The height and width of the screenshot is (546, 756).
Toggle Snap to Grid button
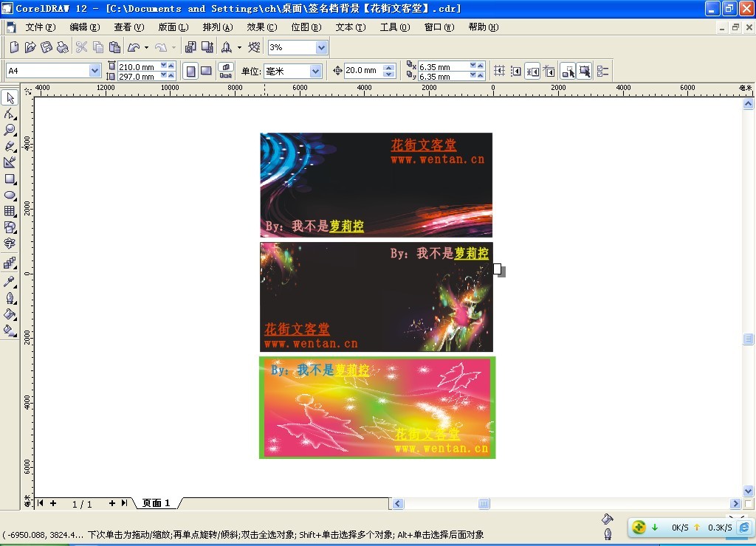point(499,71)
